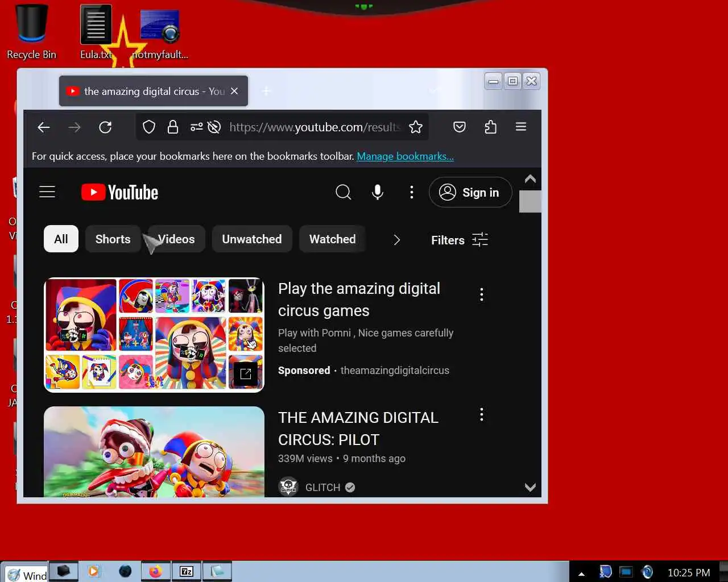Click the black cube taskbar icon

tap(64, 571)
